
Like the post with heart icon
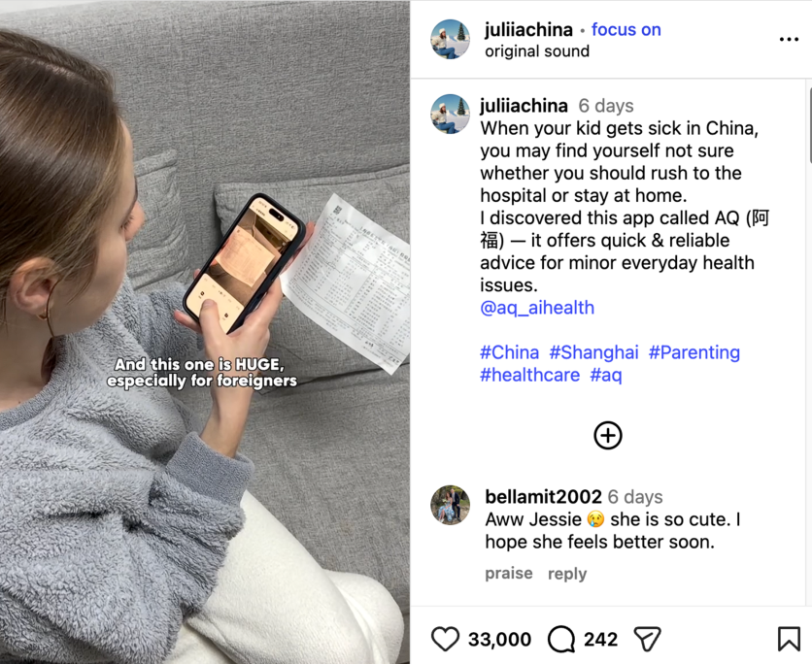tap(446, 639)
